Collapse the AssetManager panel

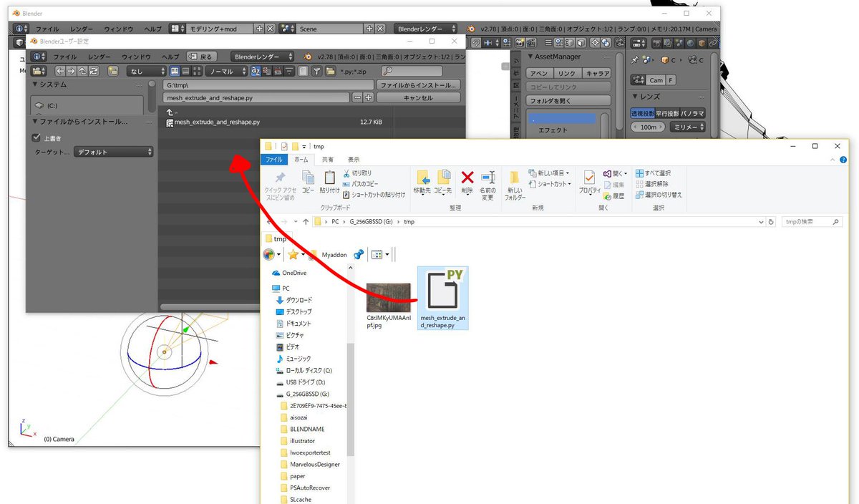coord(530,57)
